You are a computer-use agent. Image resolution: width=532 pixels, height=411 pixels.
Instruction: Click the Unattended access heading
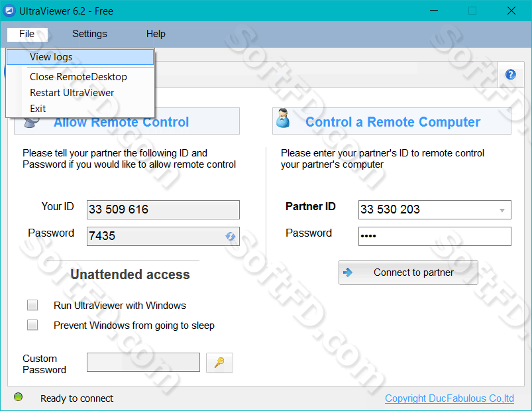point(130,274)
